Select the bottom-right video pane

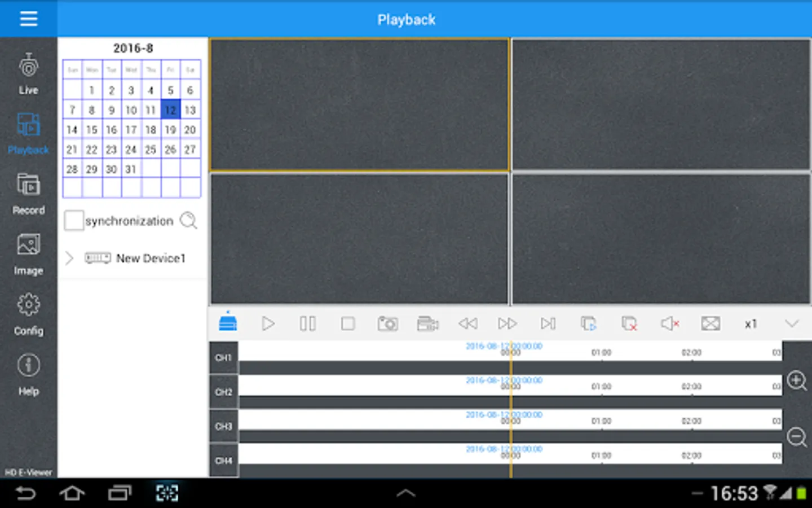coord(661,239)
